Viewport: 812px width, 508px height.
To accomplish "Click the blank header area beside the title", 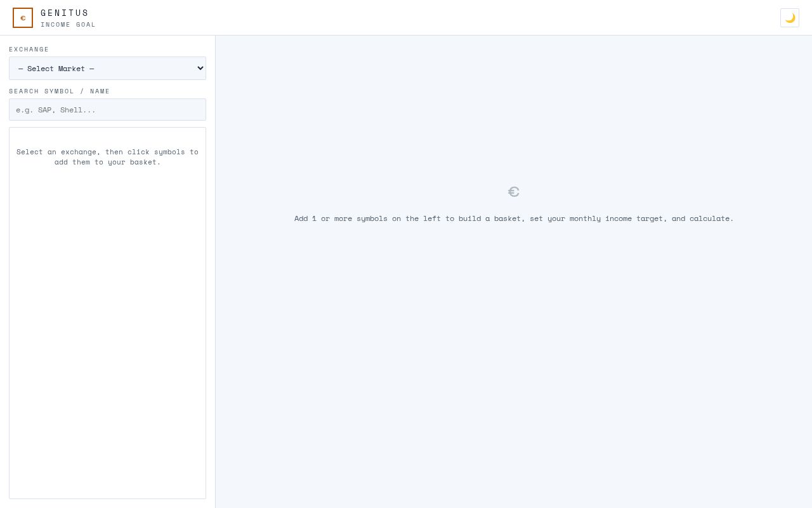I will click(438, 18).
